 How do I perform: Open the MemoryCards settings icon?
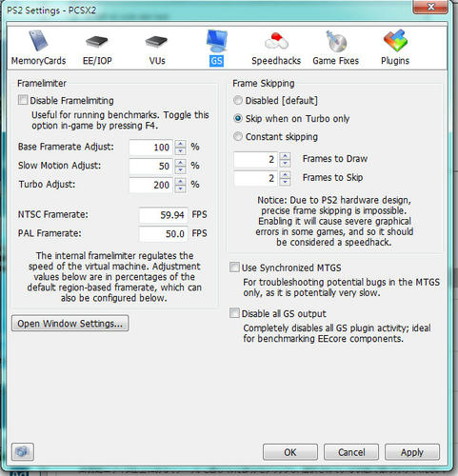click(38, 41)
